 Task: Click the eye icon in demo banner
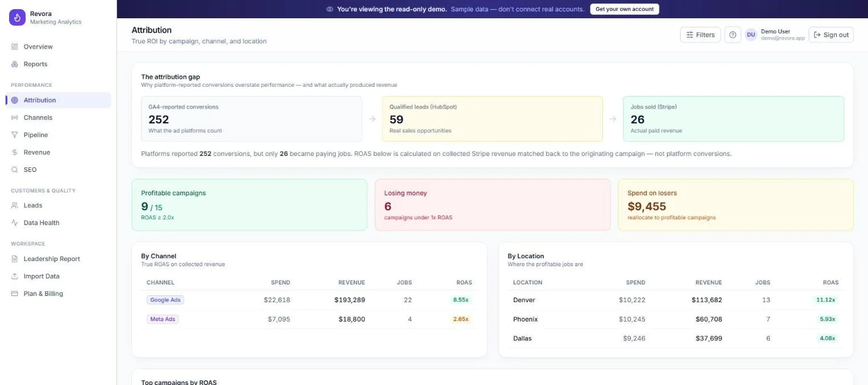pyautogui.click(x=329, y=9)
